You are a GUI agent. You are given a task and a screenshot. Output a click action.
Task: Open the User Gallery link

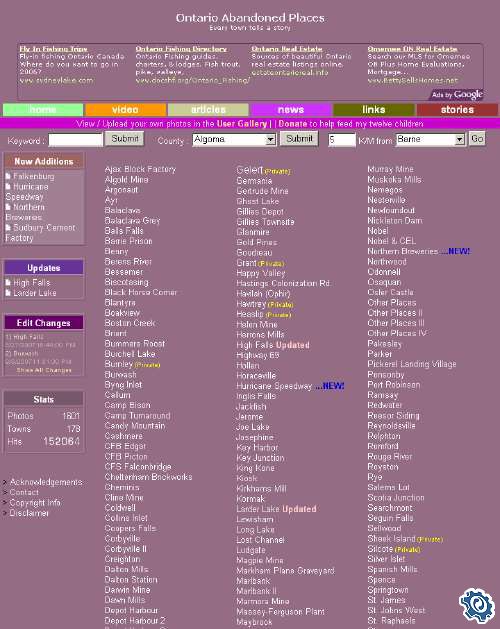point(242,124)
